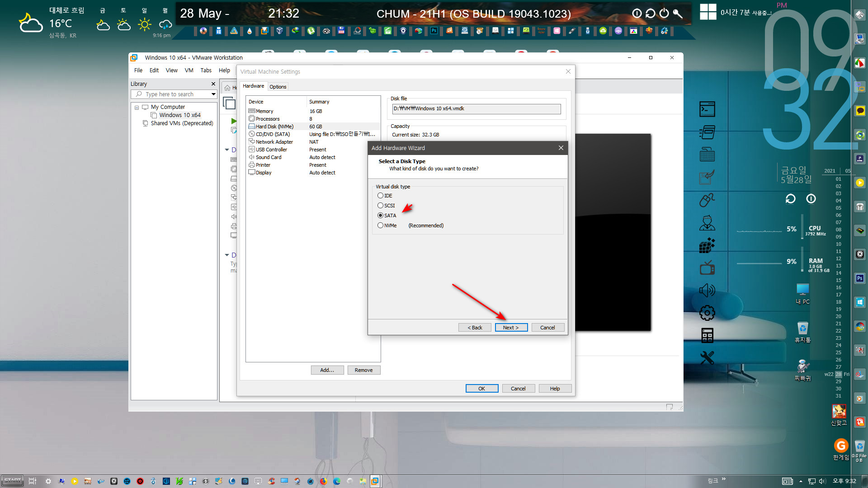The width and height of the screenshot is (868, 488).
Task: Select Processors device row
Action: pyautogui.click(x=313, y=119)
